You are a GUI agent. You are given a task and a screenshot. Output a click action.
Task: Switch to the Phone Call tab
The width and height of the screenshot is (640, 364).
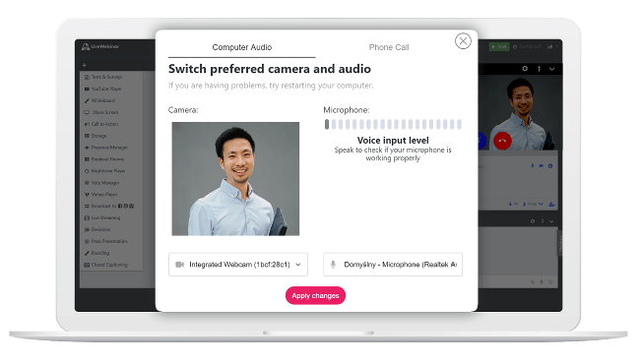tap(389, 47)
